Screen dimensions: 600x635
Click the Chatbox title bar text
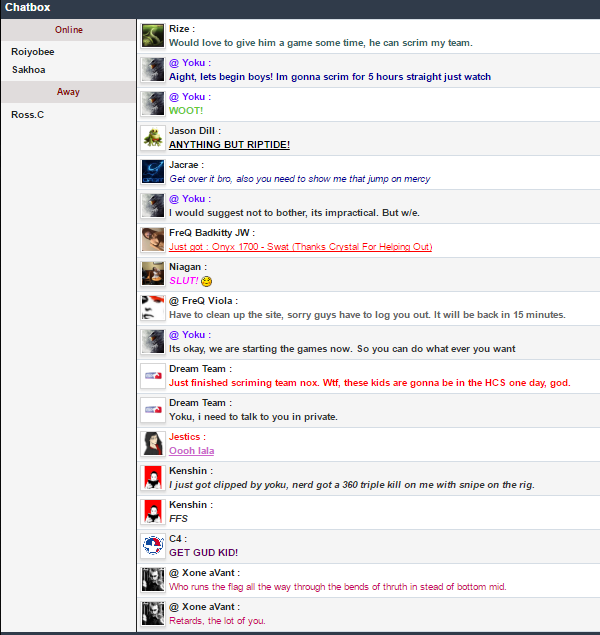[x=28, y=7]
